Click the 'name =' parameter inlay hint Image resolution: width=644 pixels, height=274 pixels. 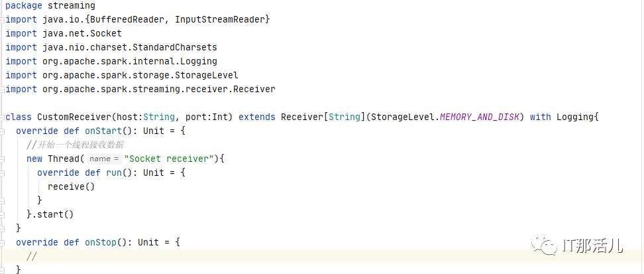tap(104, 159)
